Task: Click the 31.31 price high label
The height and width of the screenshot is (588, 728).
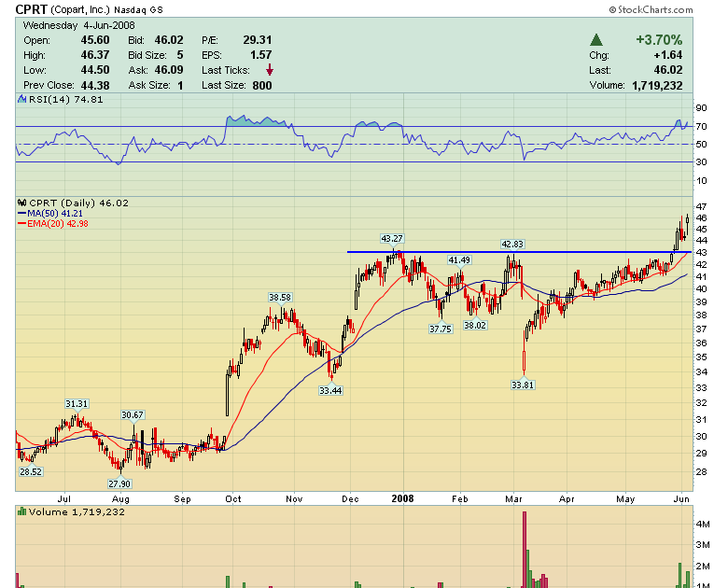Action: (x=77, y=403)
